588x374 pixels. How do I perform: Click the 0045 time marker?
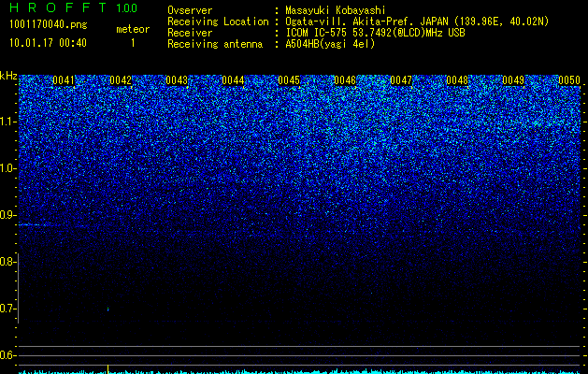click(x=289, y=80)
